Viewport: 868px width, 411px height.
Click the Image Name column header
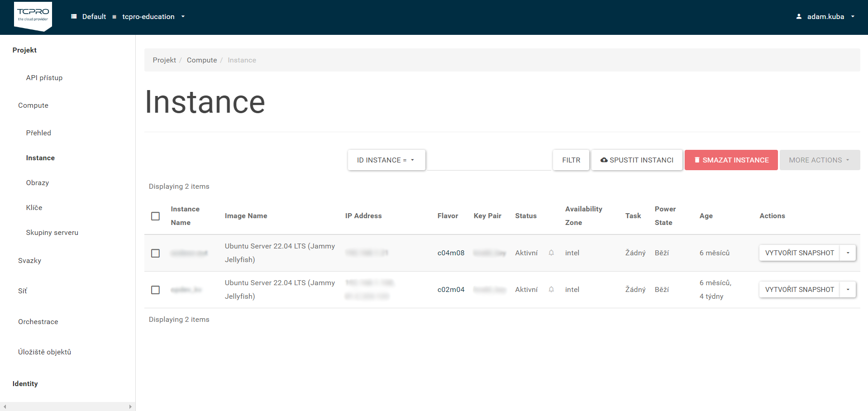point(246,216)
